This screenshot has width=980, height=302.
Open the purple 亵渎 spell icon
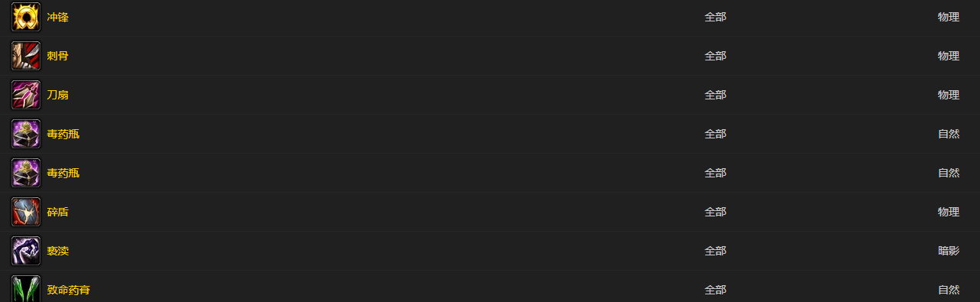26,251
